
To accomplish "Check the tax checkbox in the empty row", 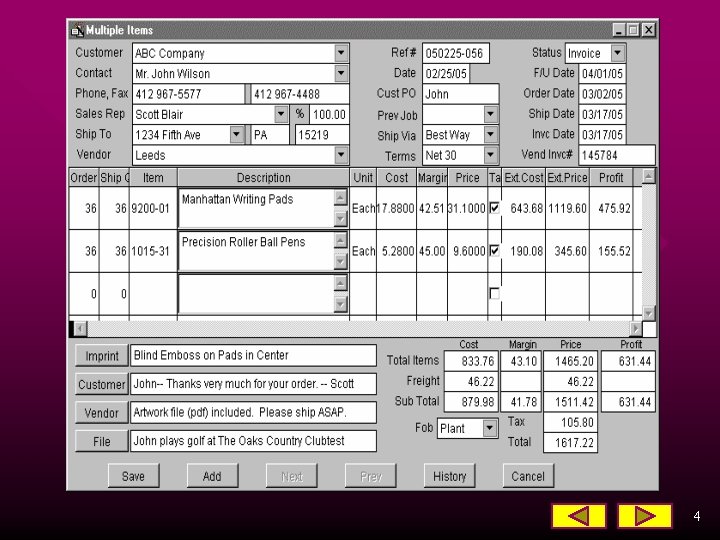I will pyautogui.click(x=494, y=293).
